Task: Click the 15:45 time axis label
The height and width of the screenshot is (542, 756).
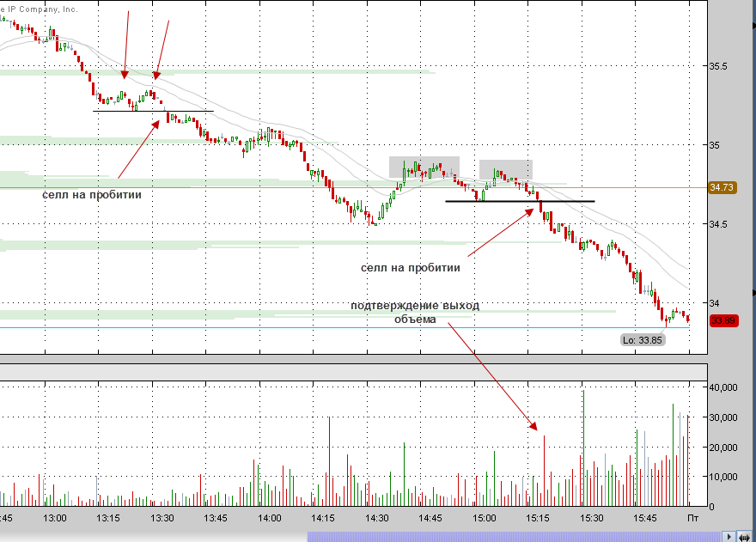Action: [x=645, y=518]
